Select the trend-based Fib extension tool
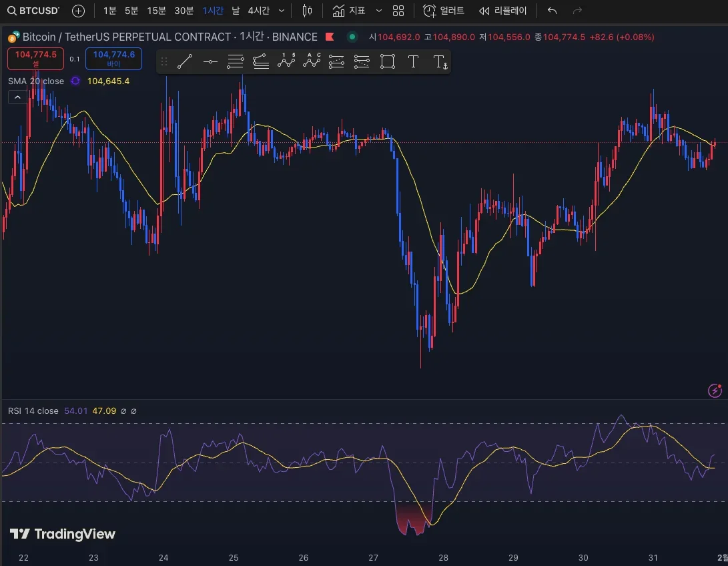728x566 pixels. (x=261, y=61)
